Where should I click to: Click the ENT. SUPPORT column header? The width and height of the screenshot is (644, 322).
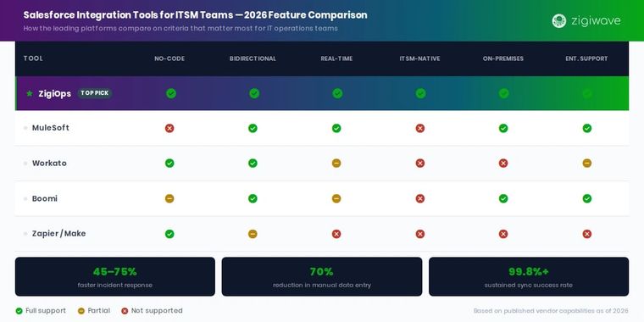coord(586,58)
